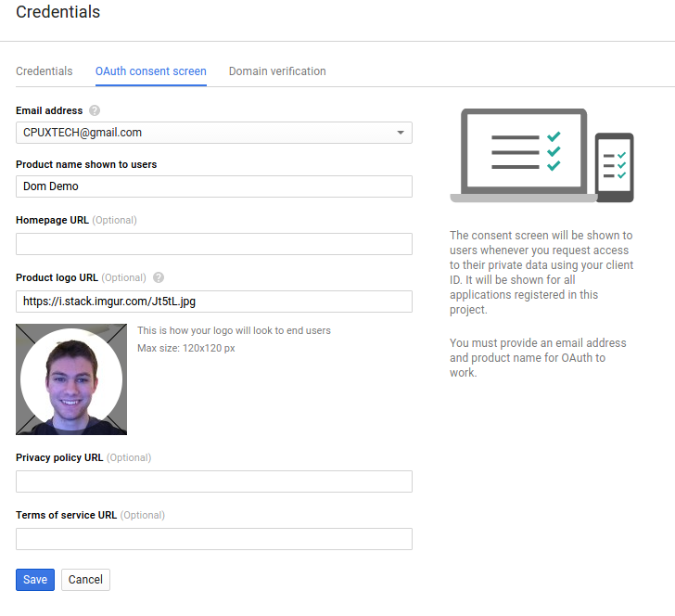Click the laptop checklist illustration
Viewport: 675px width, 616px height.
(x=524, y=156)
